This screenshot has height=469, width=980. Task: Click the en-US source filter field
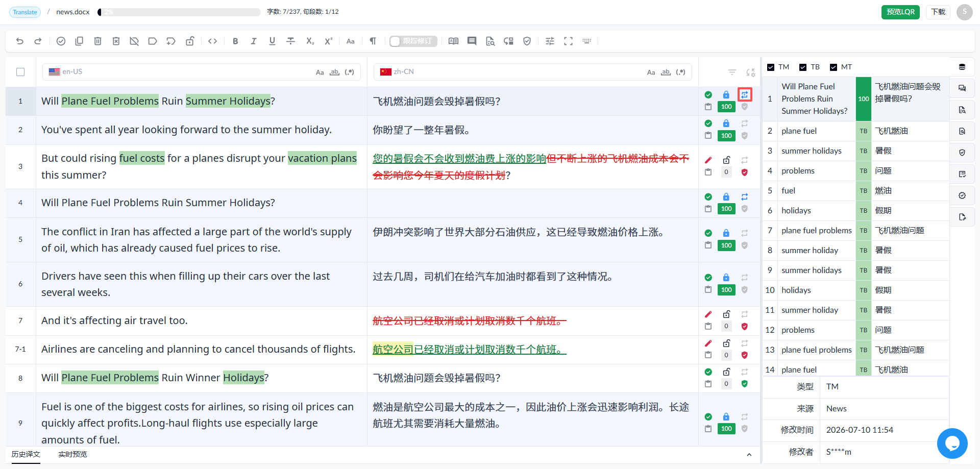click(x=202, y=72)
